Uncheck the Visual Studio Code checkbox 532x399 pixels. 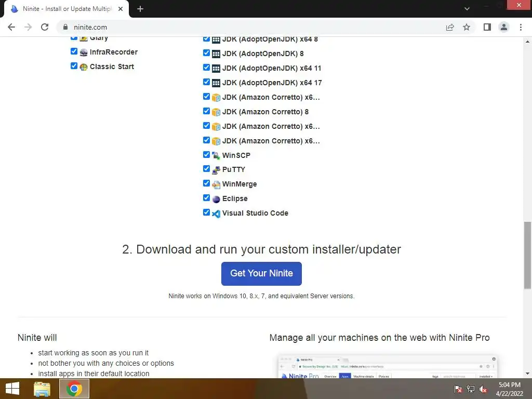pyautogui.click(x=206, y=212)
